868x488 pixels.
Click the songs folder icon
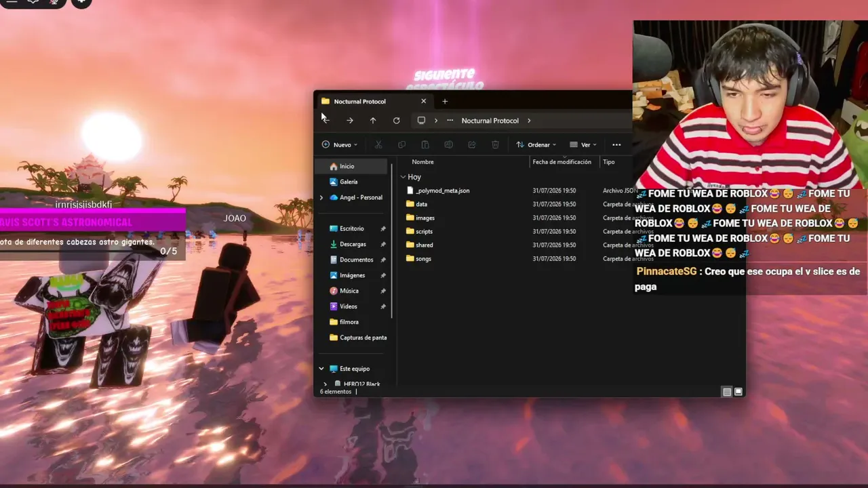tap(410, 258)
